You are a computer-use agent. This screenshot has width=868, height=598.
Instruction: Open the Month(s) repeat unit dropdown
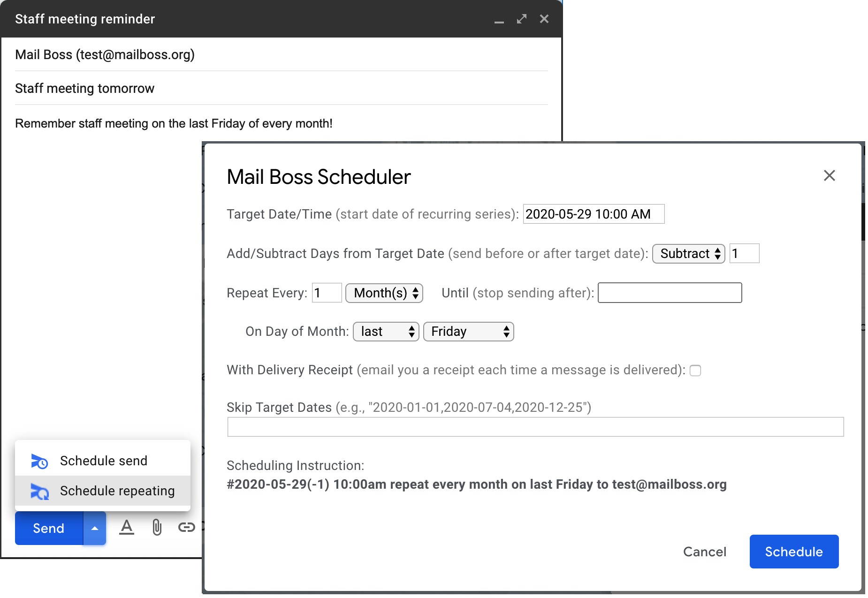pos(384,293)
